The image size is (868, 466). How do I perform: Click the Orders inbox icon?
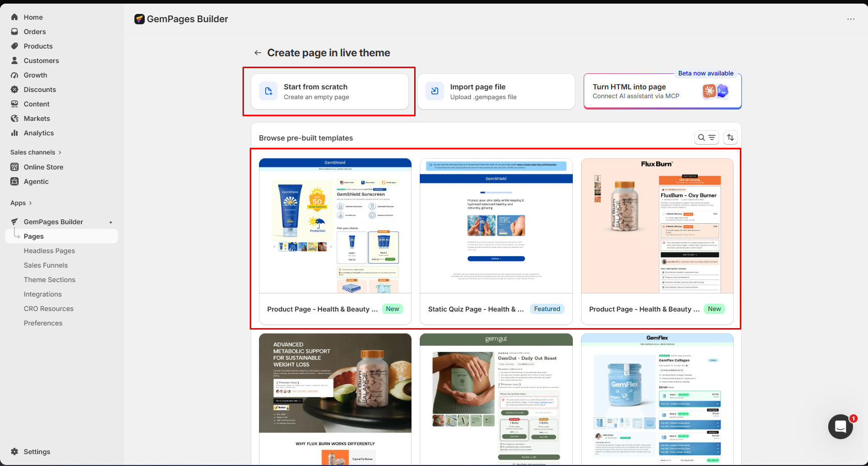14,32
